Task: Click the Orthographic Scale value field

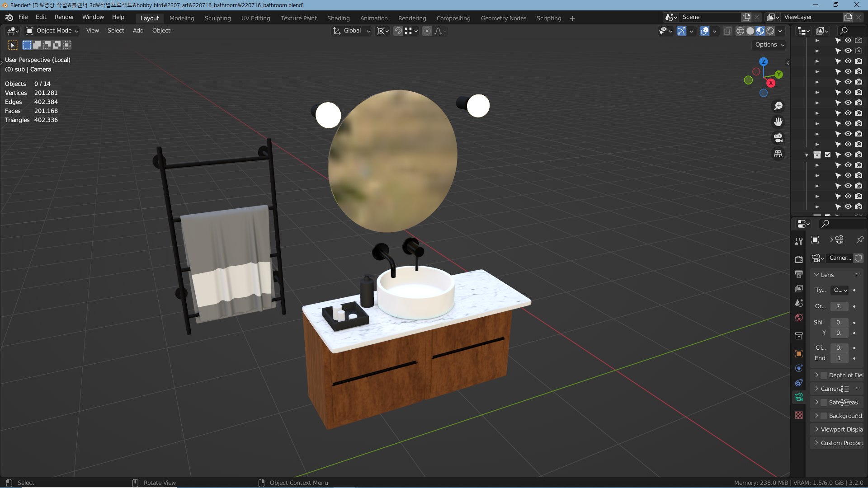Action: tap(839, 306)
